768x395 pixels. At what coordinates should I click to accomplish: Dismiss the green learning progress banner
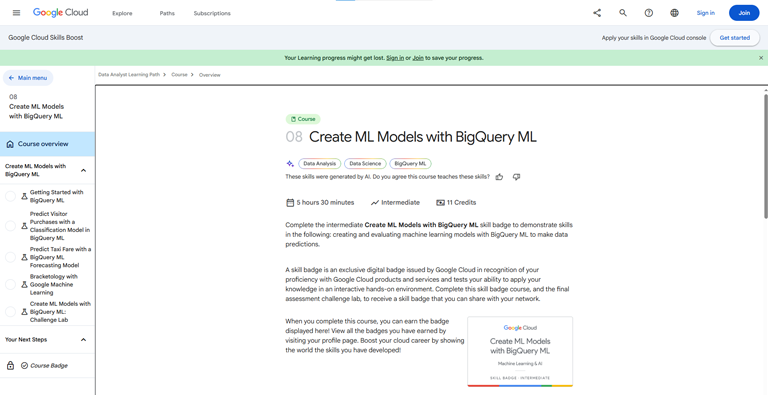(x=761, y=58)
